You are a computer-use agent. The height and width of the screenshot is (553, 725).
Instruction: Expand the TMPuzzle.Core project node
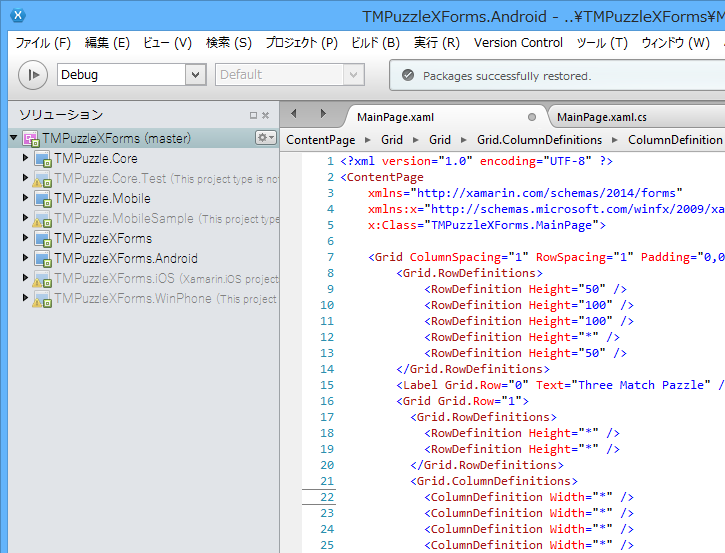tap(25, 158)
